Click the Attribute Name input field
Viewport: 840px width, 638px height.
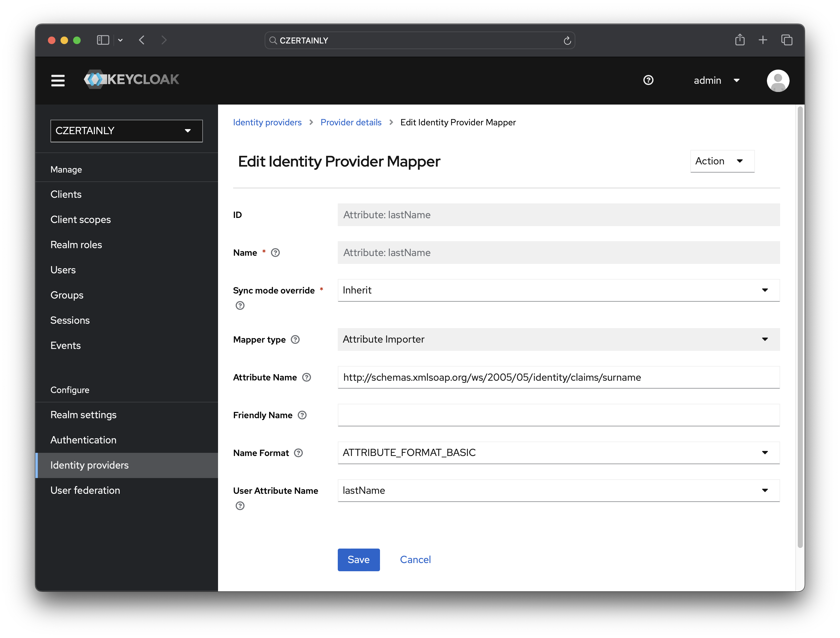pyautogui.click(x=559, y=377)
